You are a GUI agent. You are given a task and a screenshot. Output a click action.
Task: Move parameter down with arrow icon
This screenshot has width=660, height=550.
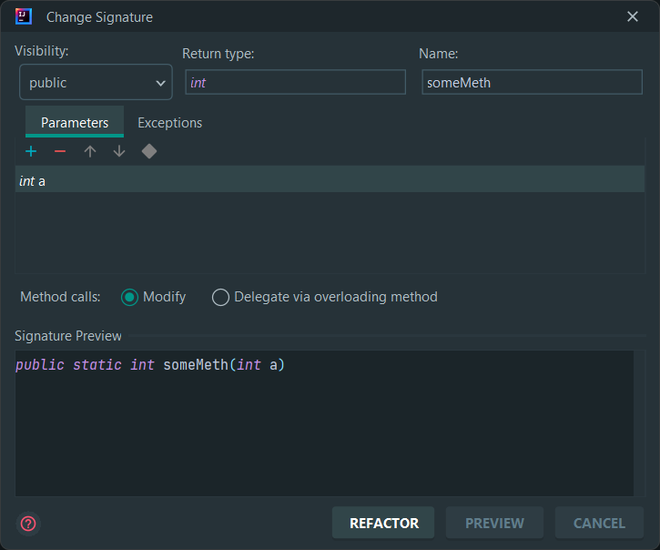click(x=119, y=151)
